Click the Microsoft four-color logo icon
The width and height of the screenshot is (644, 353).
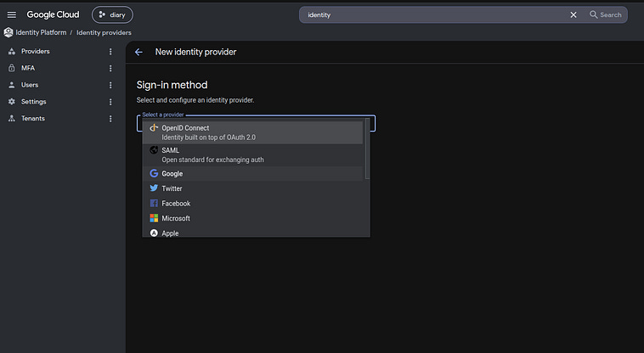pyautogui.click(x=154, y=218)
